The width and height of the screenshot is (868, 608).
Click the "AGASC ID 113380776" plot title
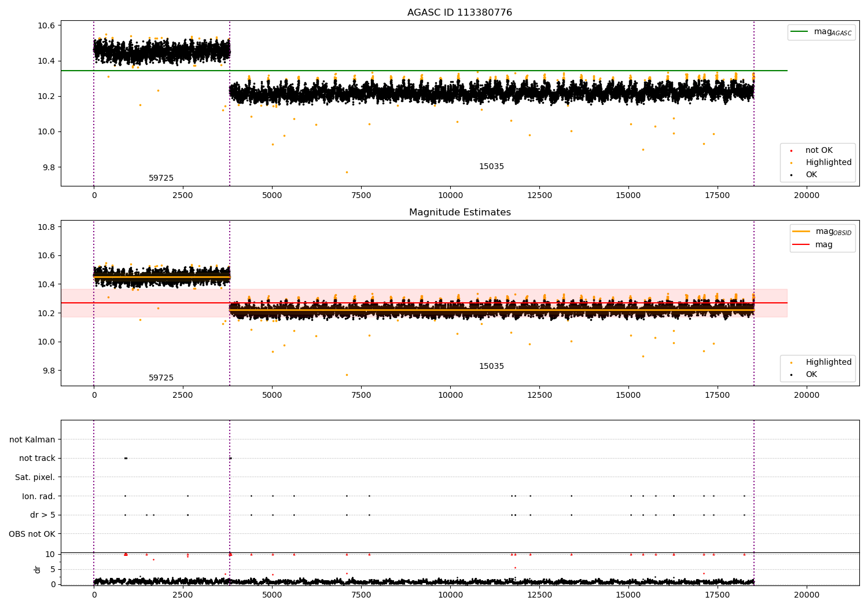tap(459, 13)
